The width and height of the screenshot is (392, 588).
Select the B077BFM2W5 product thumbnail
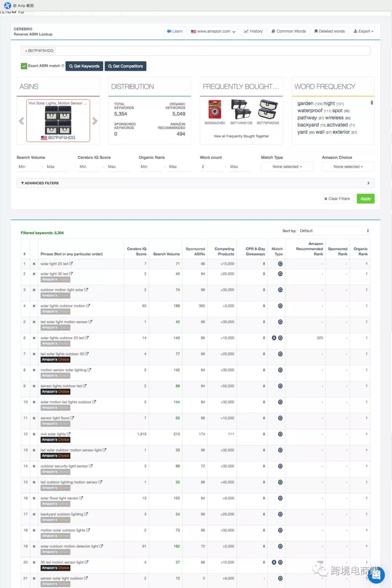[268, 110]
